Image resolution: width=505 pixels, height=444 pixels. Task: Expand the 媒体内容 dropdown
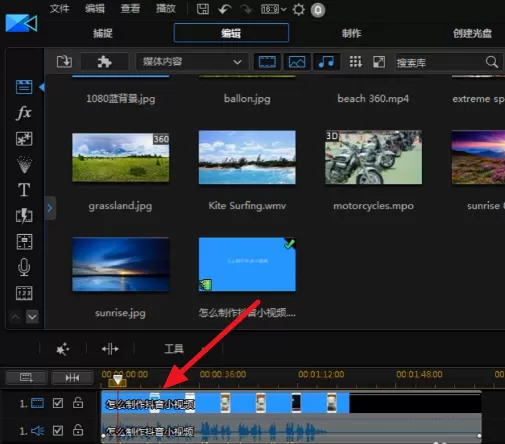point(192,62)
